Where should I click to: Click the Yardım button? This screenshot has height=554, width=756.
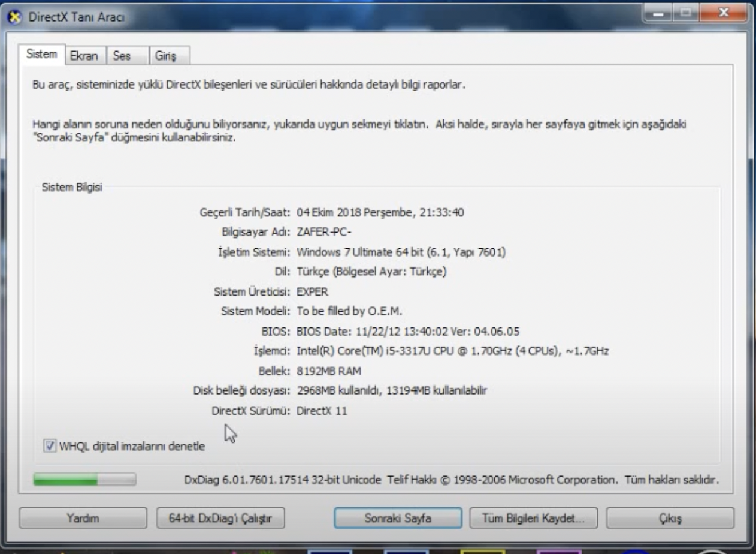click(x=83, y=518)
